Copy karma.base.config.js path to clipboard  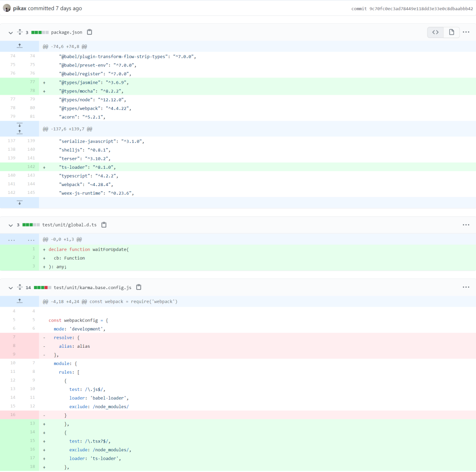point(139,287)
